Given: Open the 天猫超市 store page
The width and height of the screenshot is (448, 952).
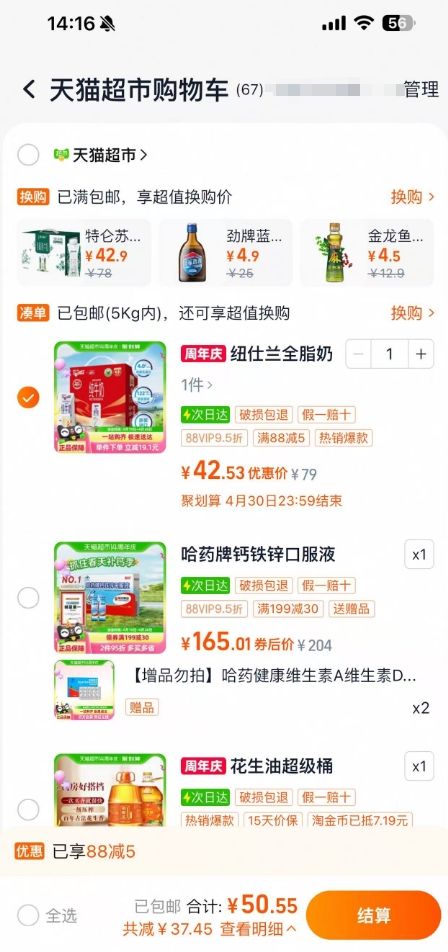Looking at the screenshot, I should [110, 155].
